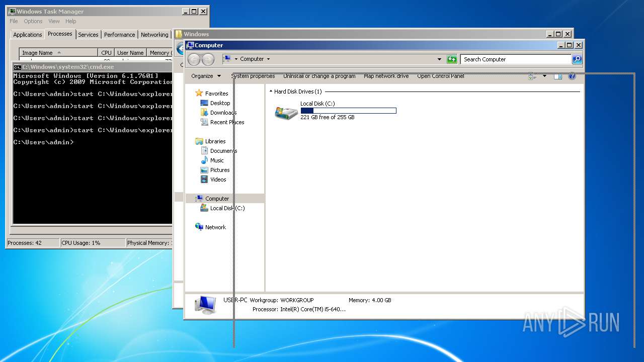Switch to Task Manager Services tab
The height and width of the screenshot is (362, 644).
click(x=88, y=35)
